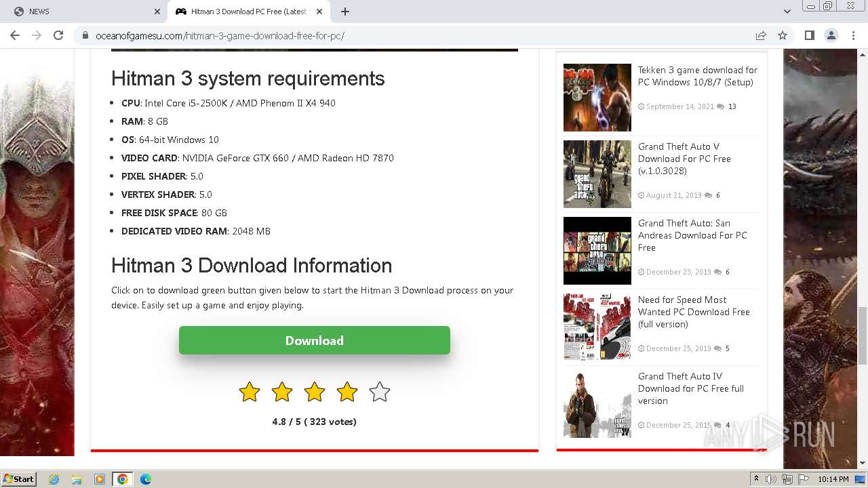This screenshot has width=868, height=488.
Task: Open the Tekken 3 game thumbnail
Action: (x=597, y=98)
